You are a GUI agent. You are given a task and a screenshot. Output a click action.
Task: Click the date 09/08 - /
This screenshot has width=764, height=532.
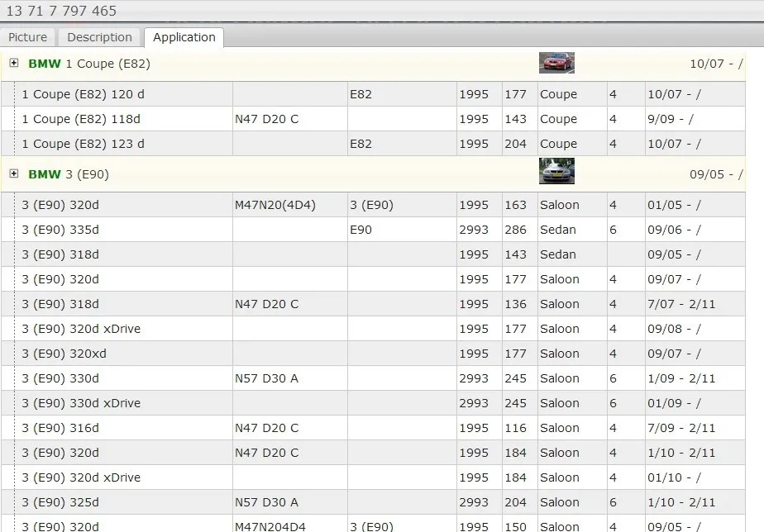pos(675,329)
